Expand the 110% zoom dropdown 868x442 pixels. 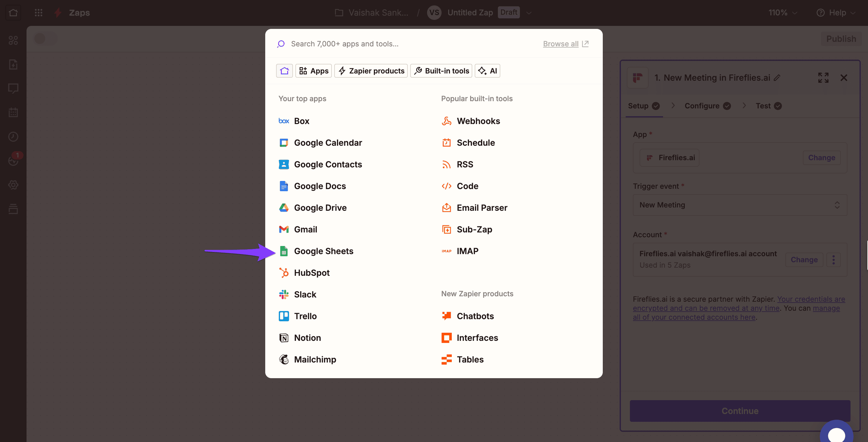783,12
